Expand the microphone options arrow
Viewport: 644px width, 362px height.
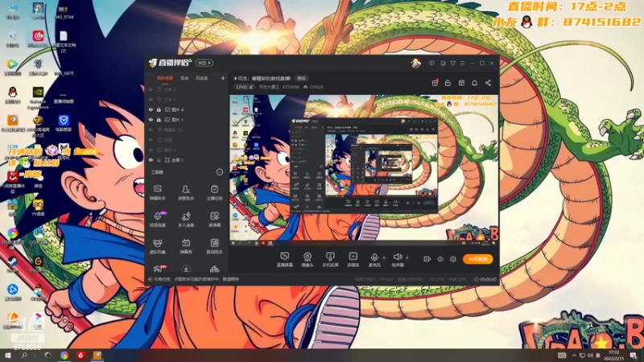click(x=384, y=257)
